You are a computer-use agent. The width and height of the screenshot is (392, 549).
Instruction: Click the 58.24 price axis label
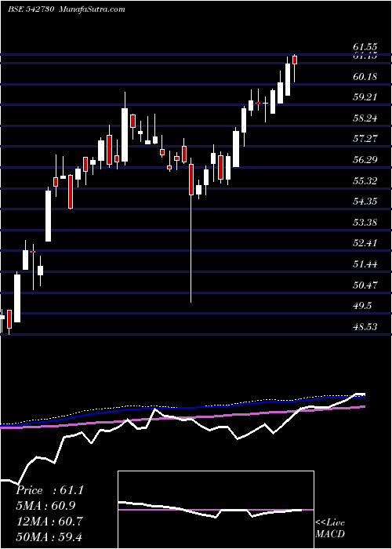(x=365, y=118)
